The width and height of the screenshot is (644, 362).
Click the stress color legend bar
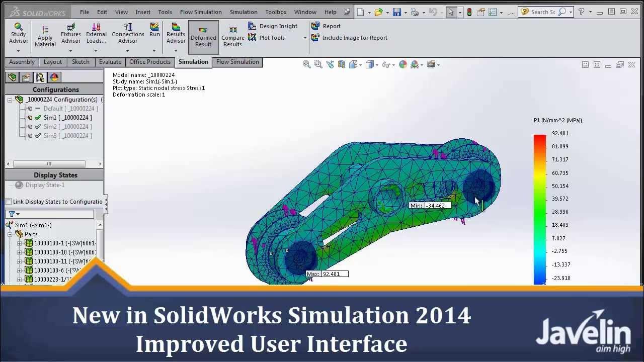click(x=540, y=209)
